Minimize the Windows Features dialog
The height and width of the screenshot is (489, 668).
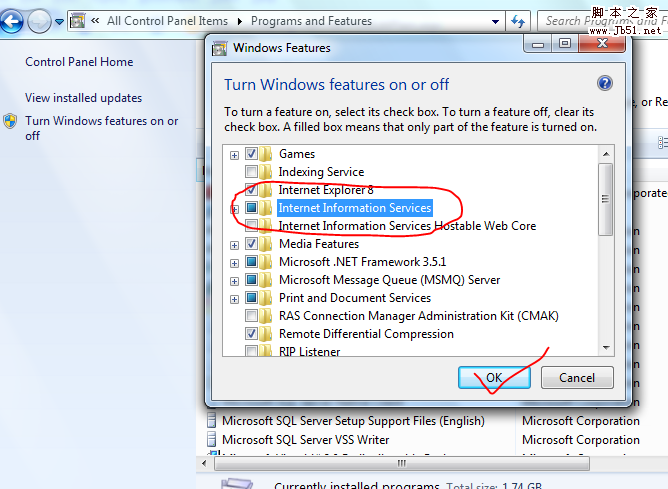click(x=538, y=44)
